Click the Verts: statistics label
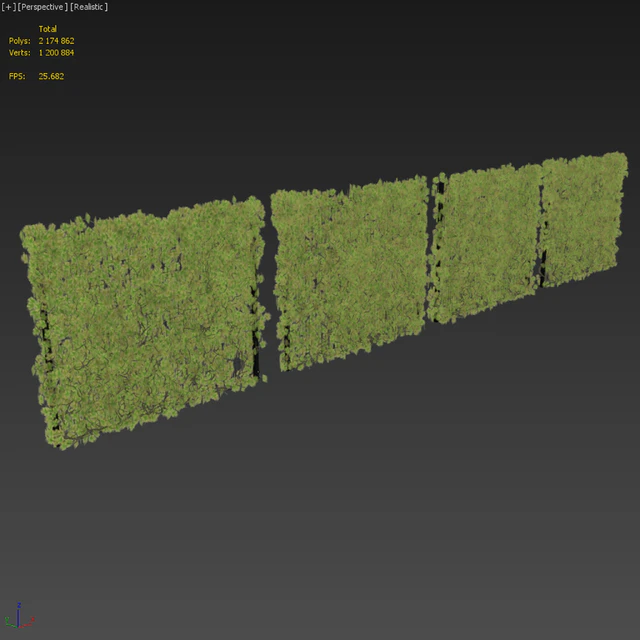640x640 pixels. [20, 53]
